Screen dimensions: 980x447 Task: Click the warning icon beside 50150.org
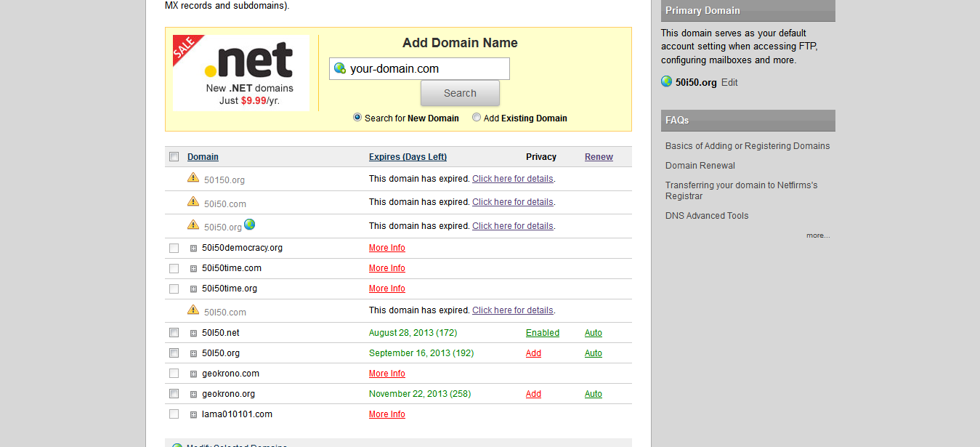click(193, 177)
